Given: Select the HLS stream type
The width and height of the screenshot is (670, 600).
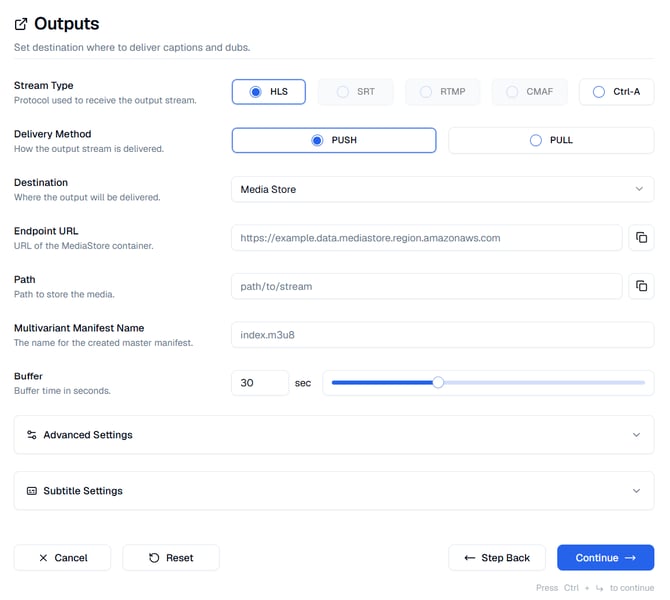Looking at the screenshot, I should pyautogui.click(x=269, y=92).
